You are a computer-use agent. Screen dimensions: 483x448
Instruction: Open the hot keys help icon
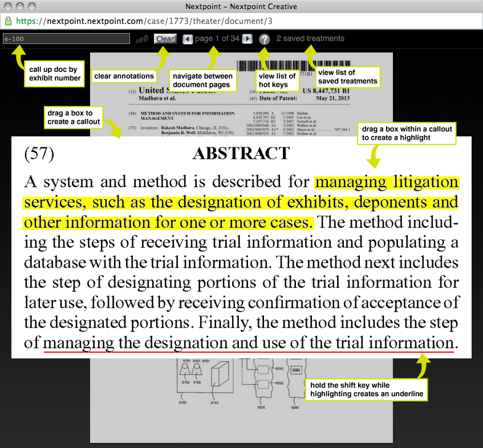265,39
